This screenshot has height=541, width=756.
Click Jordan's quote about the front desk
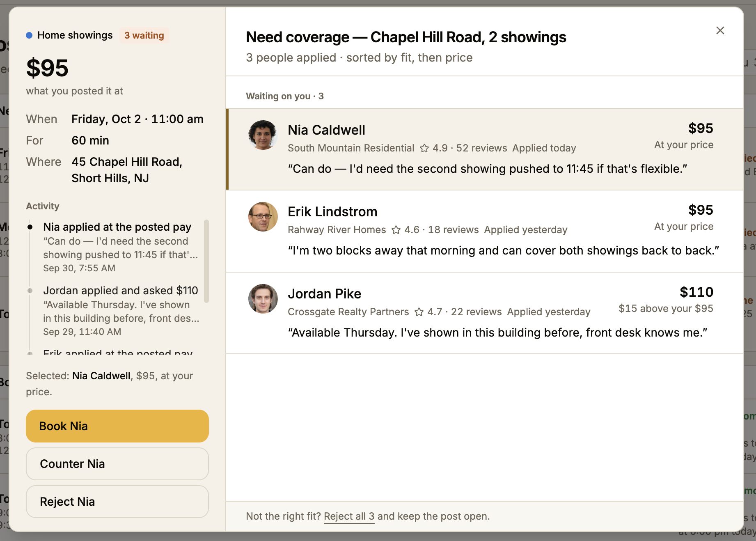(x=497, y=333)
